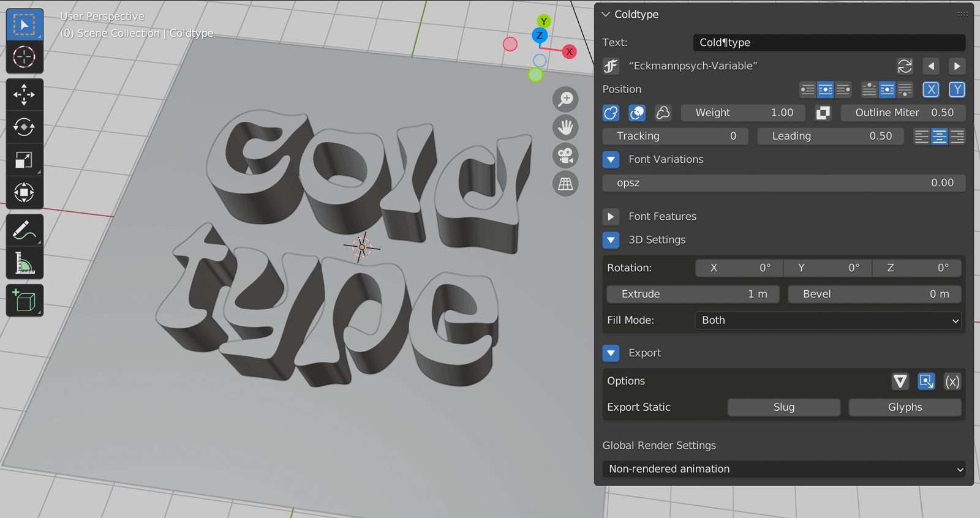Toggle the remove overlap shape option
This screenshot has height=518, width=980.
637,113
